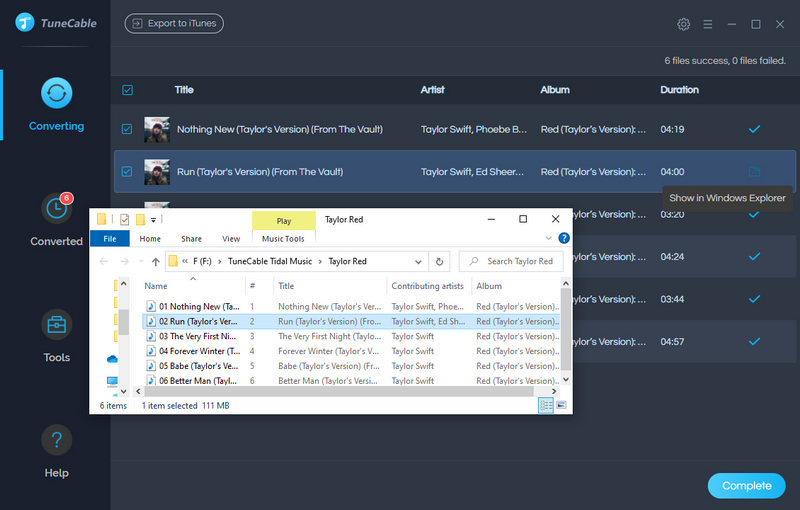Open the File tab in Explorer
This screenshot has height=510, width=800.
pos(110,239)
